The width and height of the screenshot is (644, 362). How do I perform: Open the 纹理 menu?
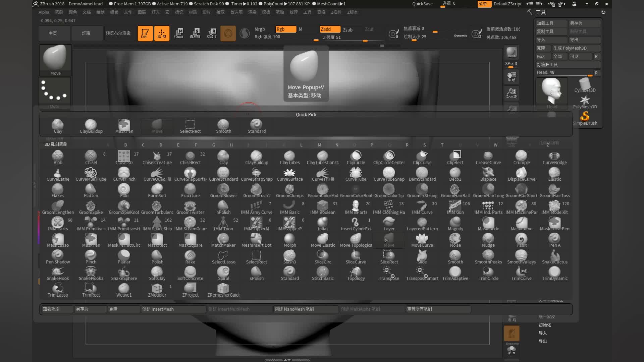click(293, 12)
